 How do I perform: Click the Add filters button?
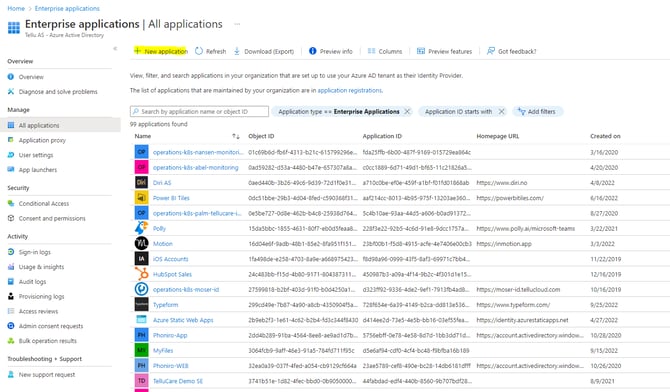click(x=538, y=112)
